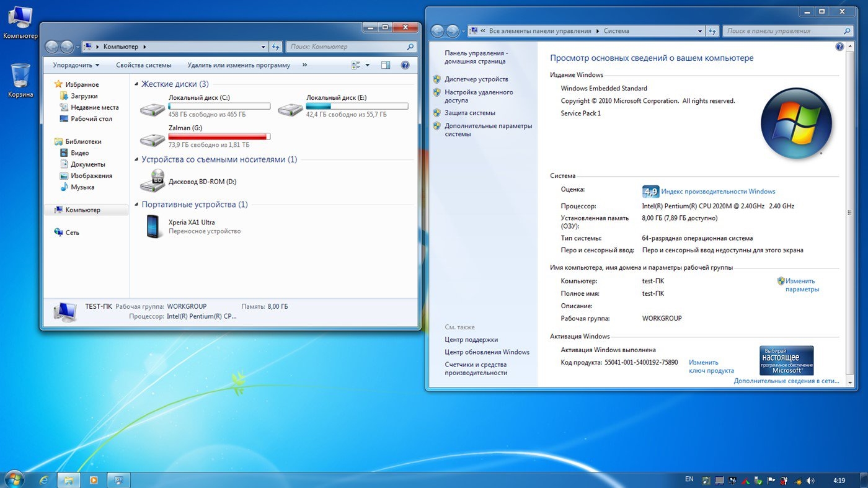The image size is (868, 488).
Task: Launch Internet Explorer from the taskbar
Action: [x=43, y=480]
